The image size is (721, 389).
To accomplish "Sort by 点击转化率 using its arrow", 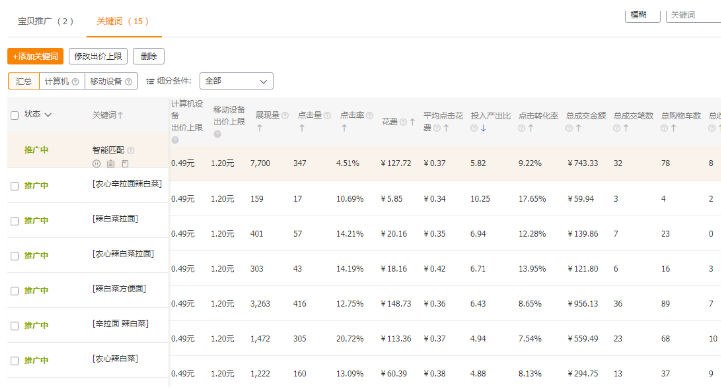I will (x=531, y=128).
